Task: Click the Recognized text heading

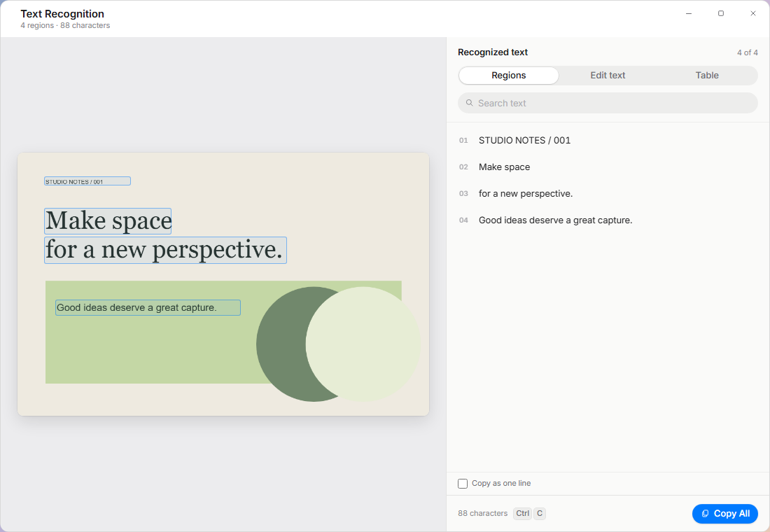Action: point(493,52)
